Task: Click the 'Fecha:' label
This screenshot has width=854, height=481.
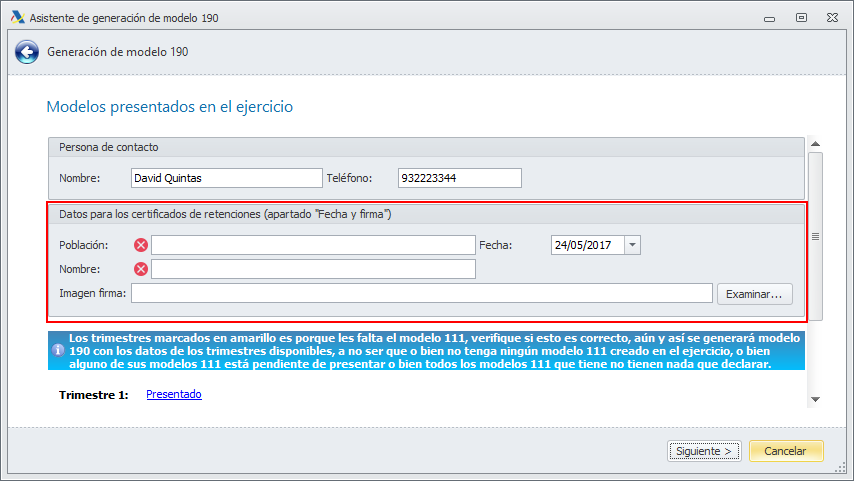Action: [x=496, y=245]
